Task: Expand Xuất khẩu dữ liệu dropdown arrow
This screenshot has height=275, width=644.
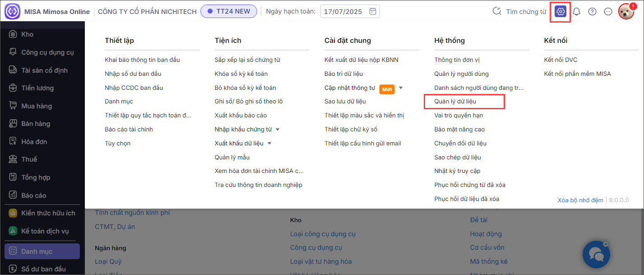Action: click(x=269, y=144)
